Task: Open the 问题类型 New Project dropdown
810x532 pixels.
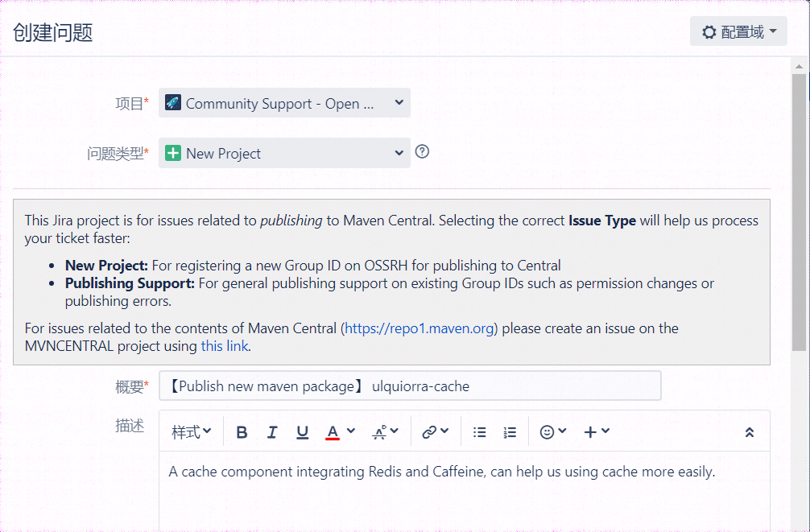Action: tap(284, 153)
